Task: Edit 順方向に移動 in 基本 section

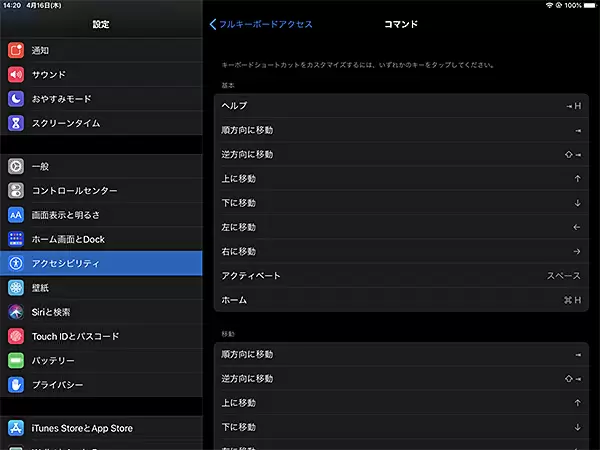Action: [x=401, y=130]
